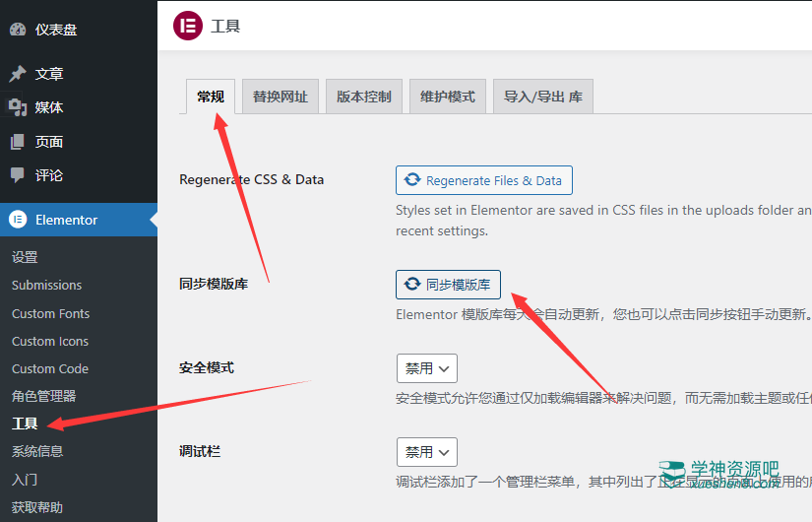Open the 安全模式 dropdown
The width and height of the screenshot is (812, 522).
[x=427, y=368]
